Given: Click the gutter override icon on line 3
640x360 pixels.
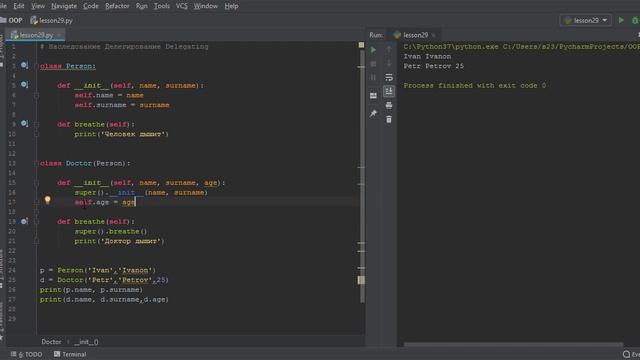Looking at the screenshot, I should (24, 65).
